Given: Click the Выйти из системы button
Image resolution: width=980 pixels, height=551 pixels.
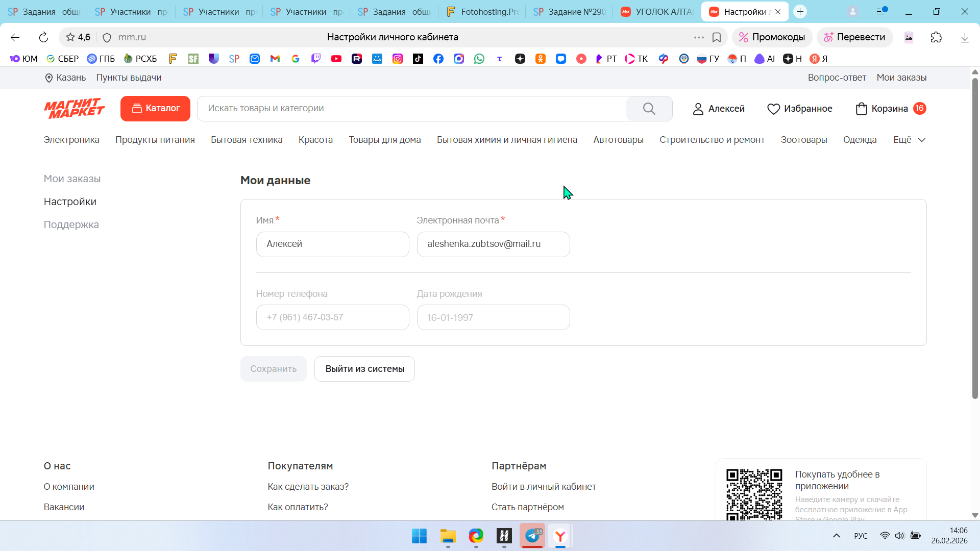Looking at the screenshot, I should pos(364,369).
